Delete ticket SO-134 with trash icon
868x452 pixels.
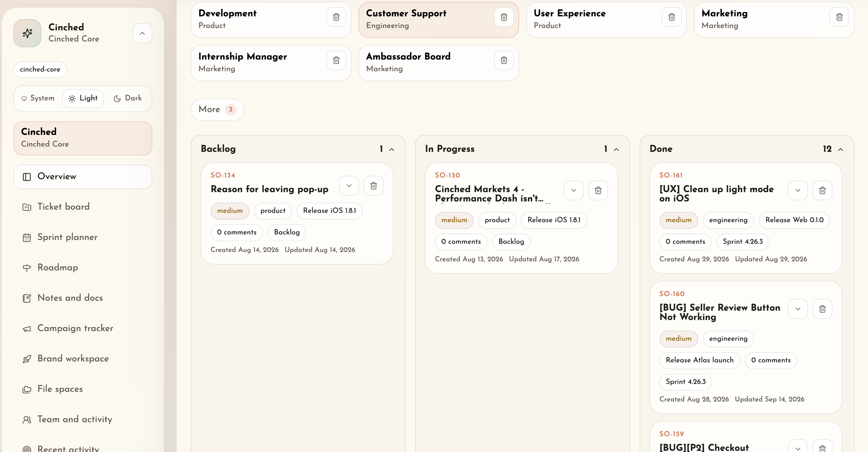(373, 185)
